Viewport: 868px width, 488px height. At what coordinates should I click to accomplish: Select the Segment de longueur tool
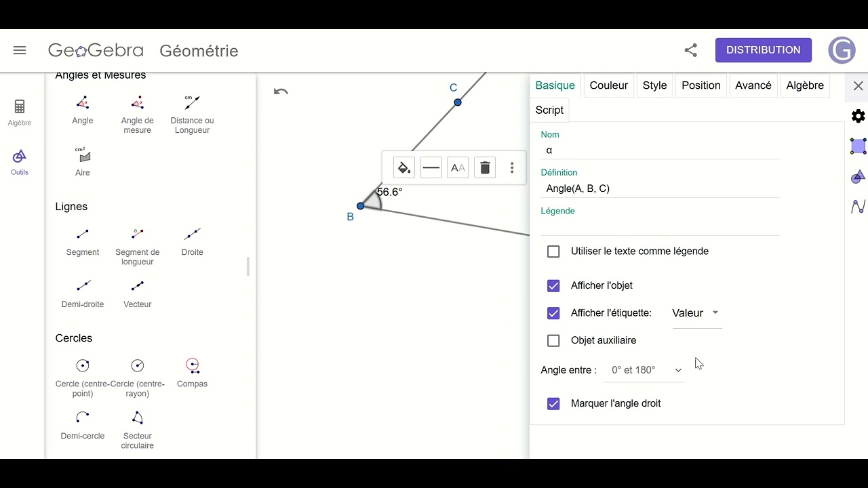(137, 245)
